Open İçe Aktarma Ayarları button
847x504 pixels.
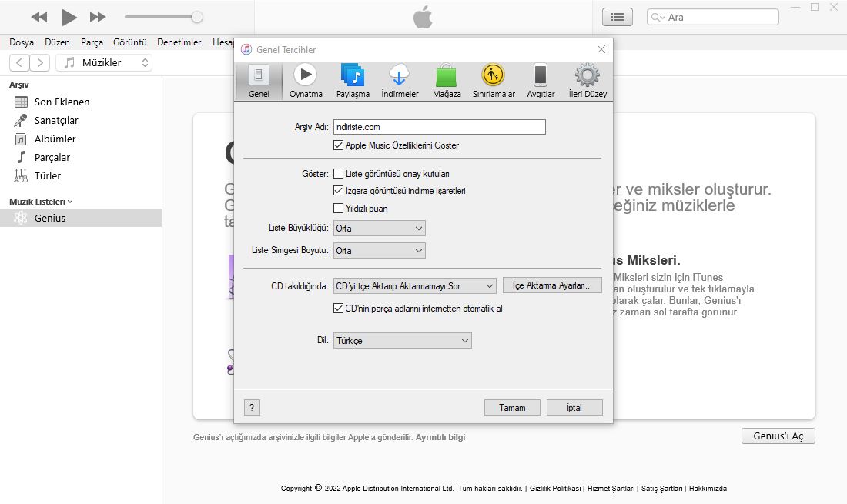552,285
